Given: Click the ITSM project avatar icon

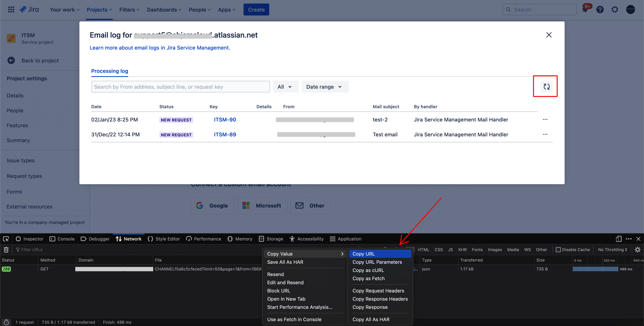Looking at the screenshot, I should click(x=11, y=38).
